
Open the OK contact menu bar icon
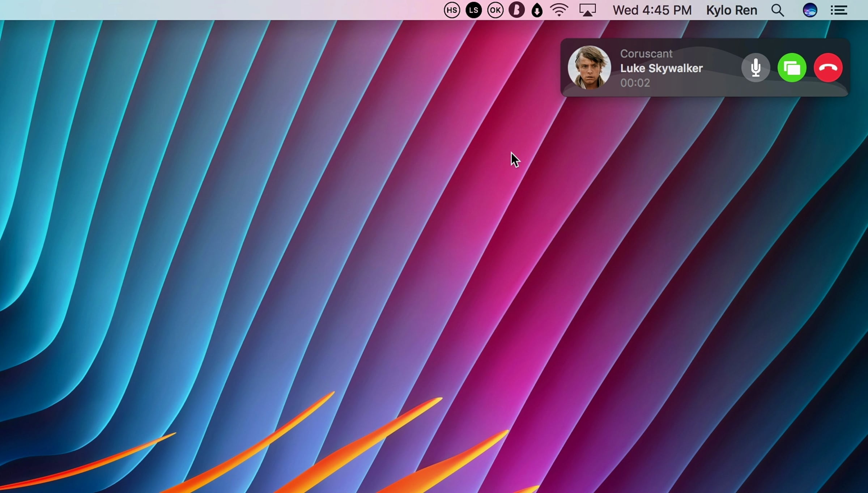495,10
